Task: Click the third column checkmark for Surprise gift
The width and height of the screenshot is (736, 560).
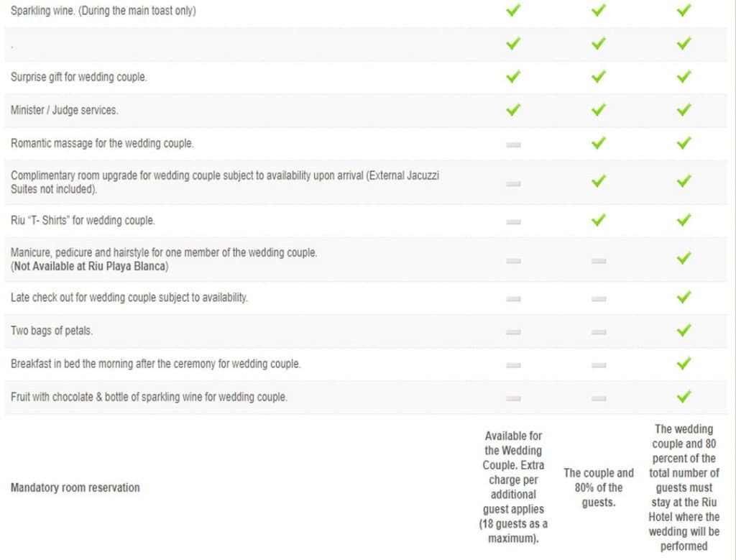Action: click(684, 76)
